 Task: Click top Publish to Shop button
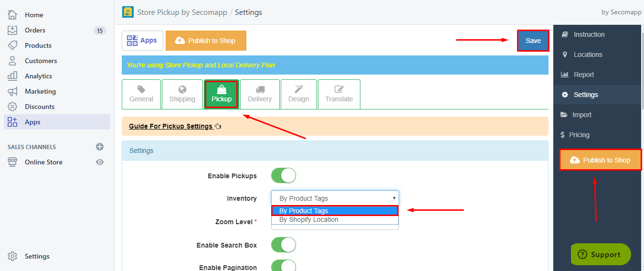pyautogui.click(x=206, y=41)
